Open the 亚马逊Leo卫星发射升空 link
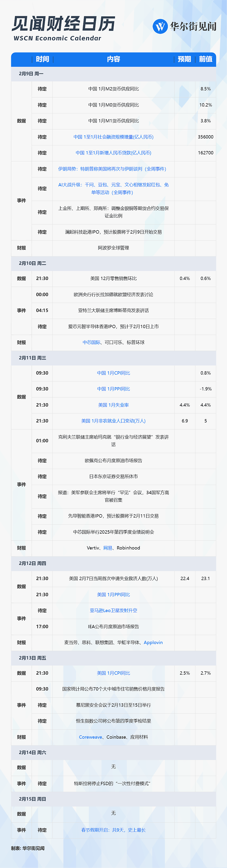The height and width of the screenshot is (868, 227). click(x=113, y=611)
